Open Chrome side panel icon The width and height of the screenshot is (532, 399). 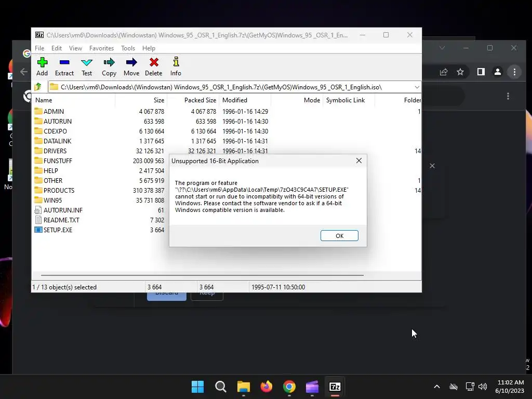tap(481, 72)
